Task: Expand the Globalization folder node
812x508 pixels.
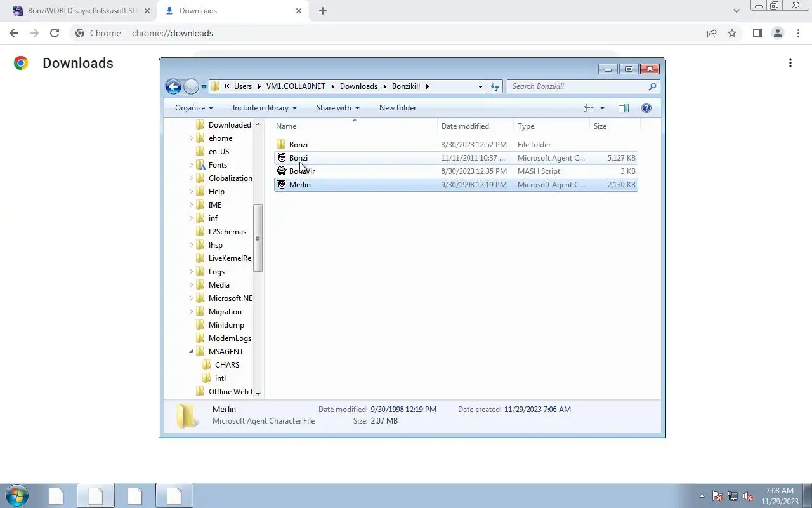Action: [x=191, y=178]
